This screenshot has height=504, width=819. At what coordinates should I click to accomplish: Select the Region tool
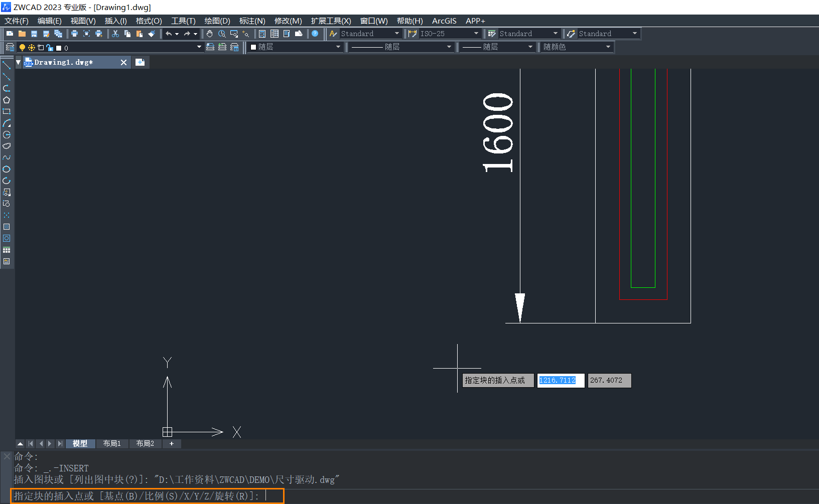click(7, 238)
